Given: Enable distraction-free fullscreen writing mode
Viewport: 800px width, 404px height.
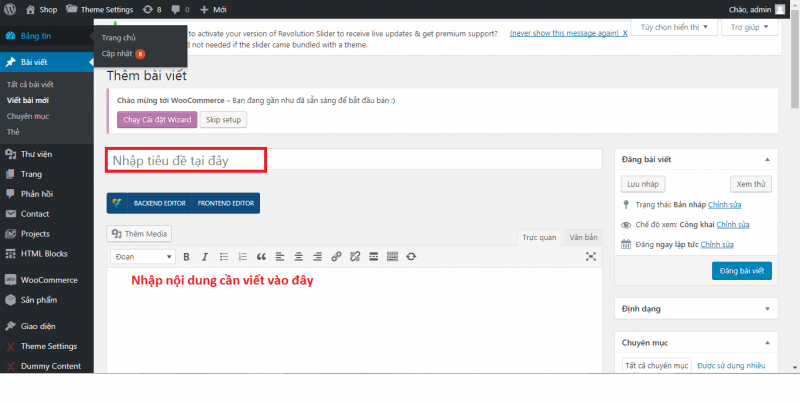Looking at the screenshot, I should point(590,257).
